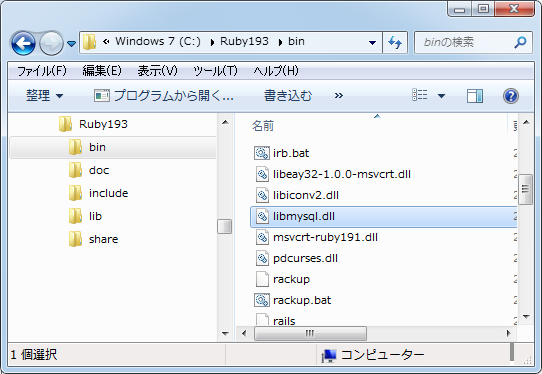Go to Ruby193 in address path

[x=244, y=41]
